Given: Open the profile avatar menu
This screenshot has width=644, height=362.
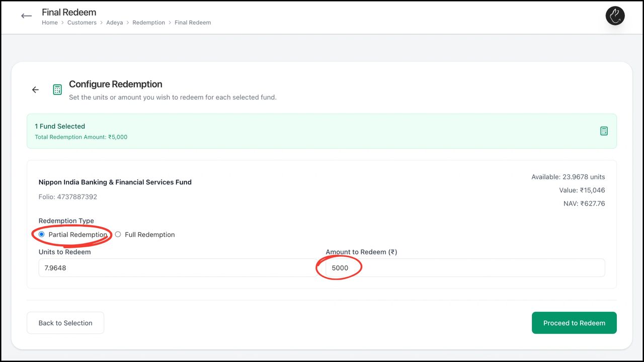Looking at the screenshot, I should click(x=615, y=16).
